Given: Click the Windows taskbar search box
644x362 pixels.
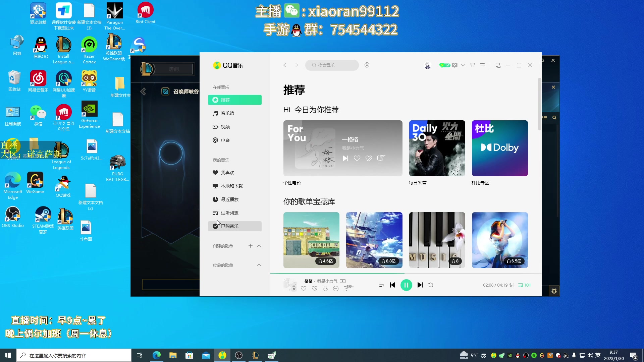Looking at the screenshot, I should point(74,355).
